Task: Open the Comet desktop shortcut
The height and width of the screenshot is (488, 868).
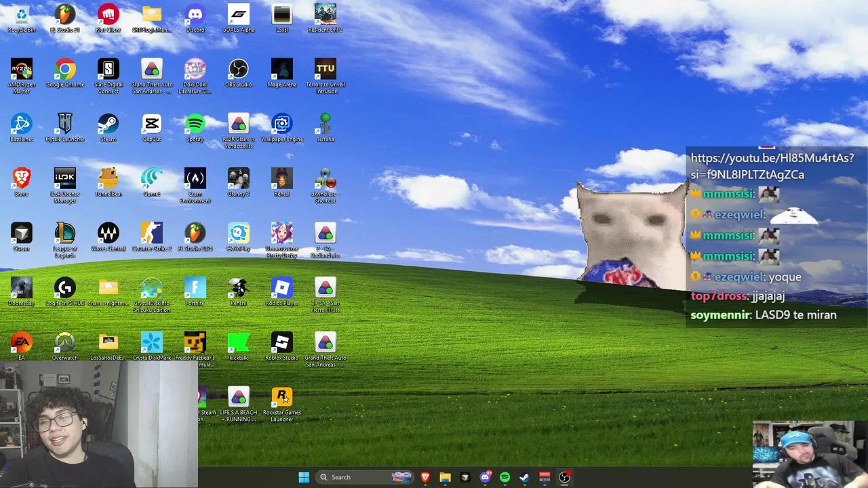Action: click(152, 183)
